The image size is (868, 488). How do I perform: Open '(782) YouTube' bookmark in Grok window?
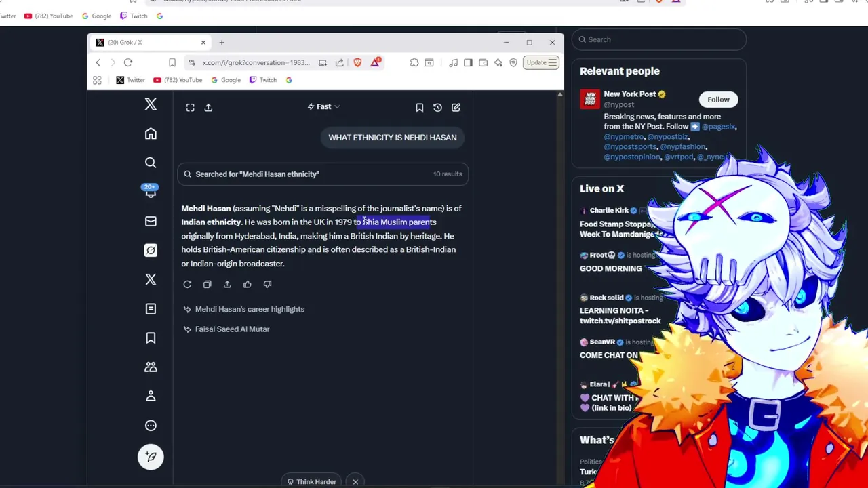[178, 80]
